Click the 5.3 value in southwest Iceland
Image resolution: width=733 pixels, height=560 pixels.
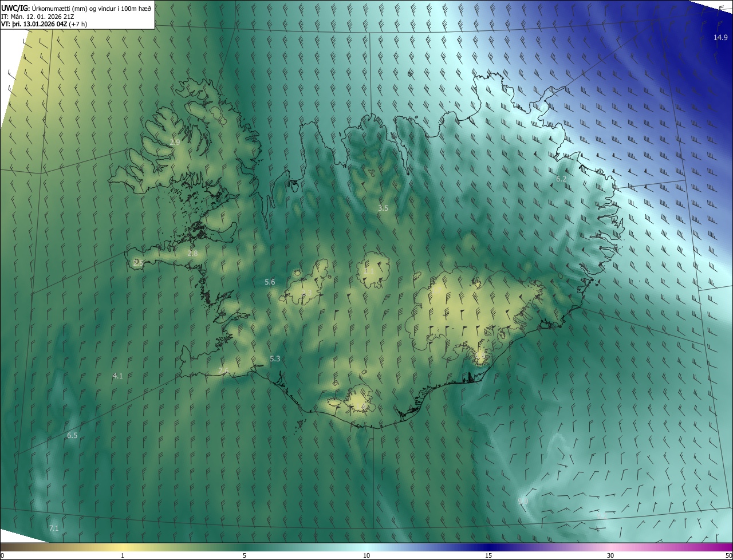[275, 358]
